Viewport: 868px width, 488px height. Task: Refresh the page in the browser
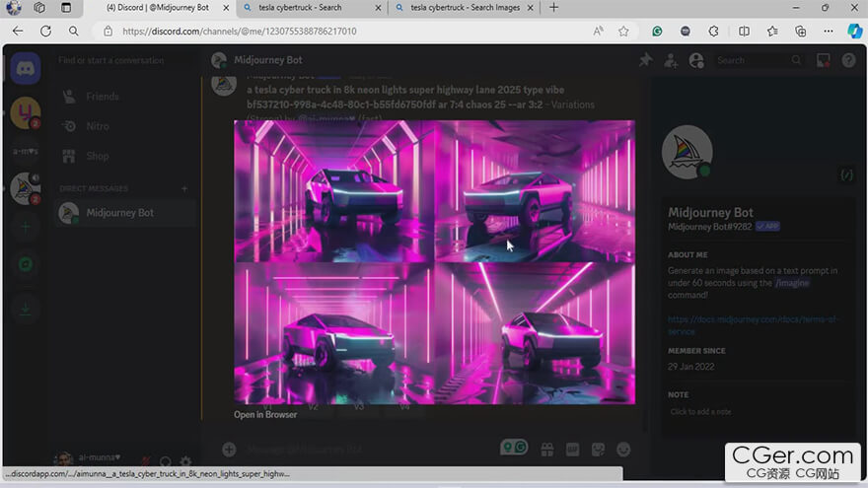45,31
